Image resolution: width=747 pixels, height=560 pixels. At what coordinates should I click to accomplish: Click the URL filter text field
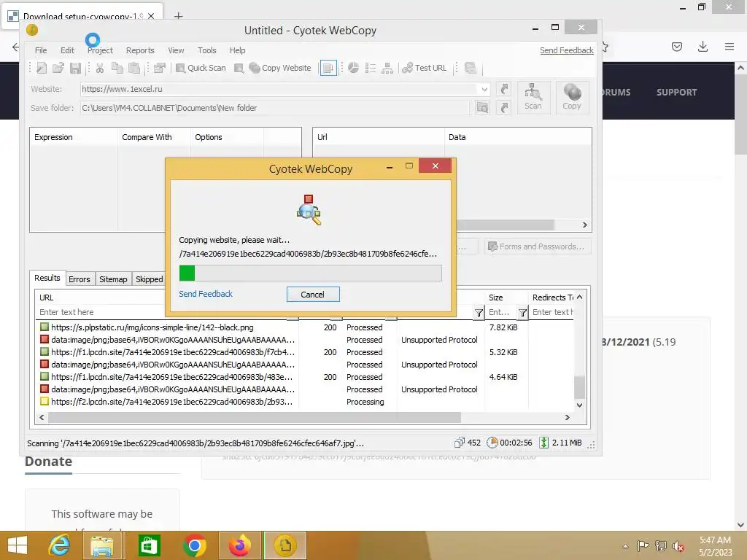[x=101, y=312]
